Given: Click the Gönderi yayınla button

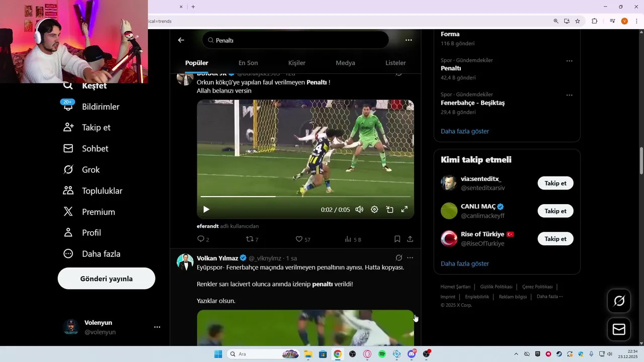Looking at the screenshot, I should click(107, 279).
